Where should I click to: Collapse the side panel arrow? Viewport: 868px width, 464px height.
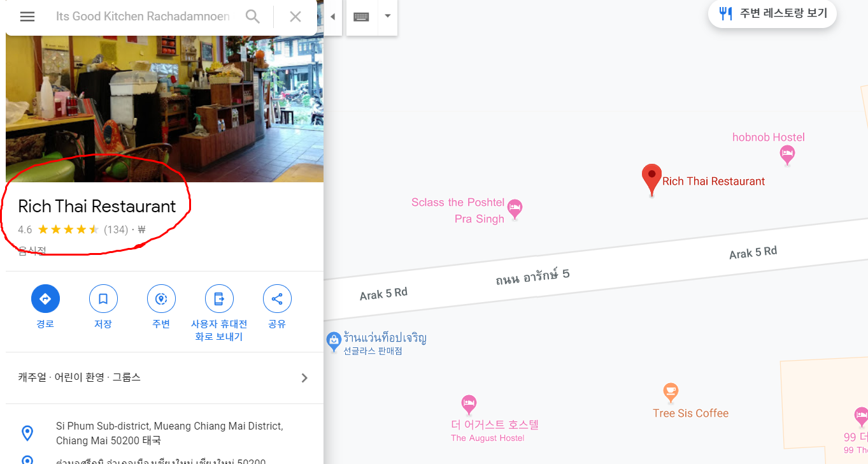click(x=332, y=17)
